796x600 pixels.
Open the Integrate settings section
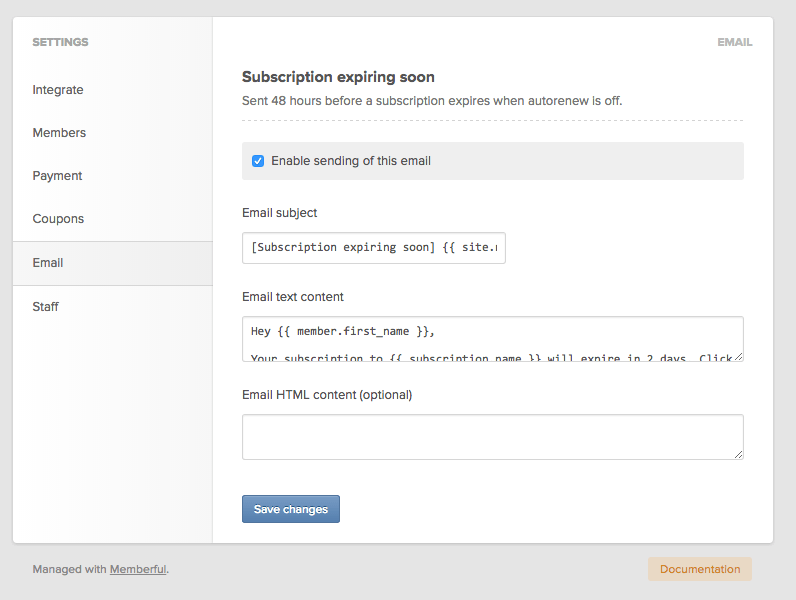pyautogui.click(x=58, y=90)
